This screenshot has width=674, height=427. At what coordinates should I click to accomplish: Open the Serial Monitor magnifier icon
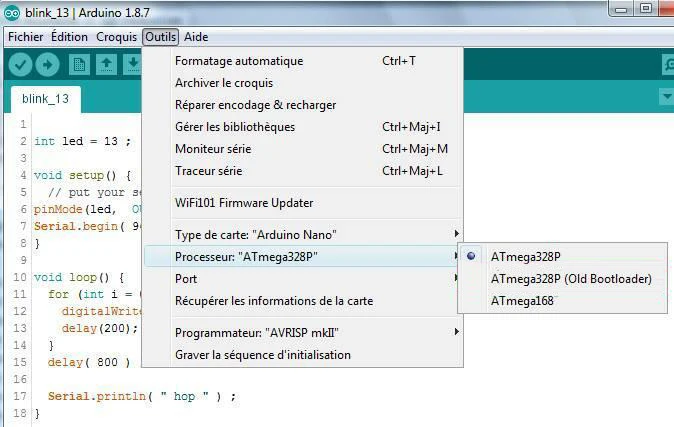pos(668,65)
